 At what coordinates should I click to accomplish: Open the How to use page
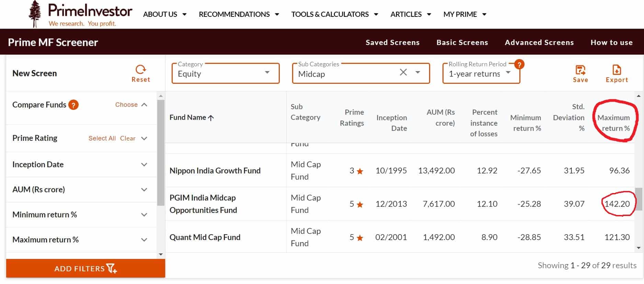(611, 43)
